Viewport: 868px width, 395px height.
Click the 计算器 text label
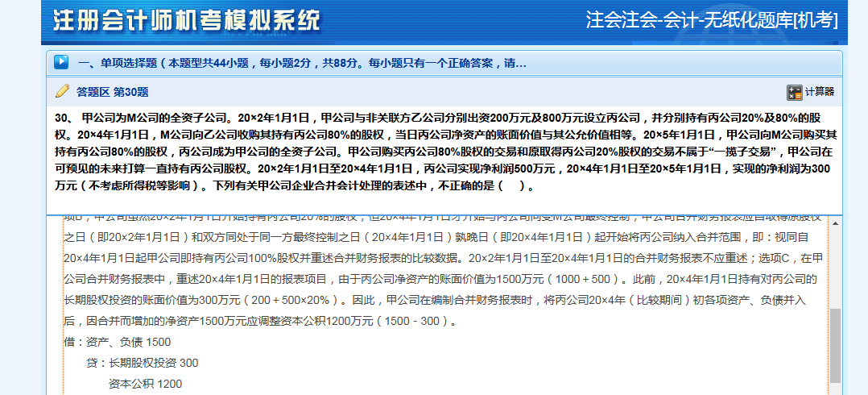820,92
